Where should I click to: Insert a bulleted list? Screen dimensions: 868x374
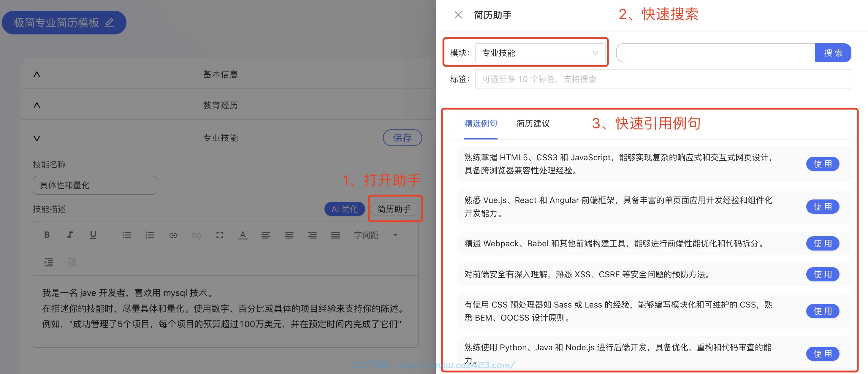pos(127,235)
